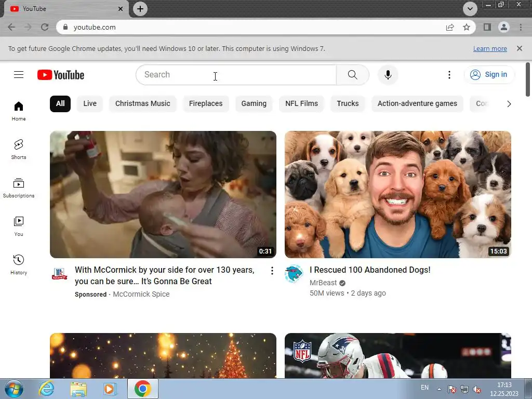Click the magnifier search button
532x399 pixels.
(x=353, y=75)
